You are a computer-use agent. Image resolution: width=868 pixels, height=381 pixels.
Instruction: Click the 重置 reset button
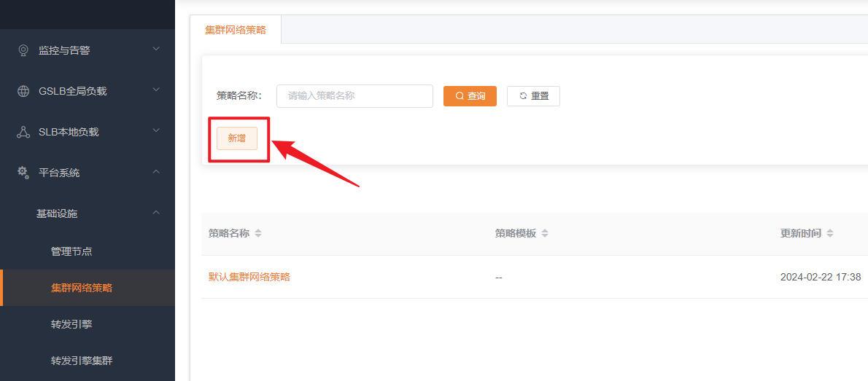[534, 95]
